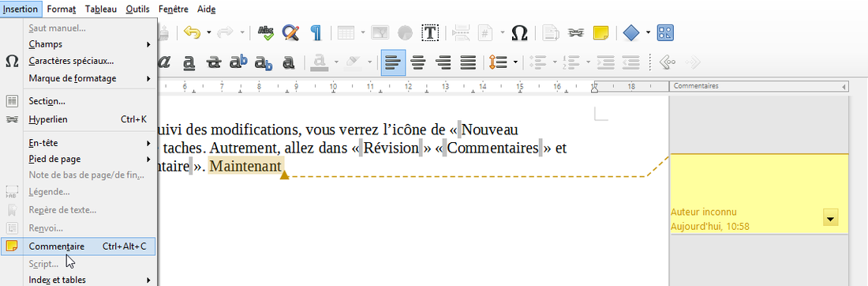The width and height of the screenshot is (868, 286).
Task: Apply the highlighting color marker
Action: coord(353,62)
